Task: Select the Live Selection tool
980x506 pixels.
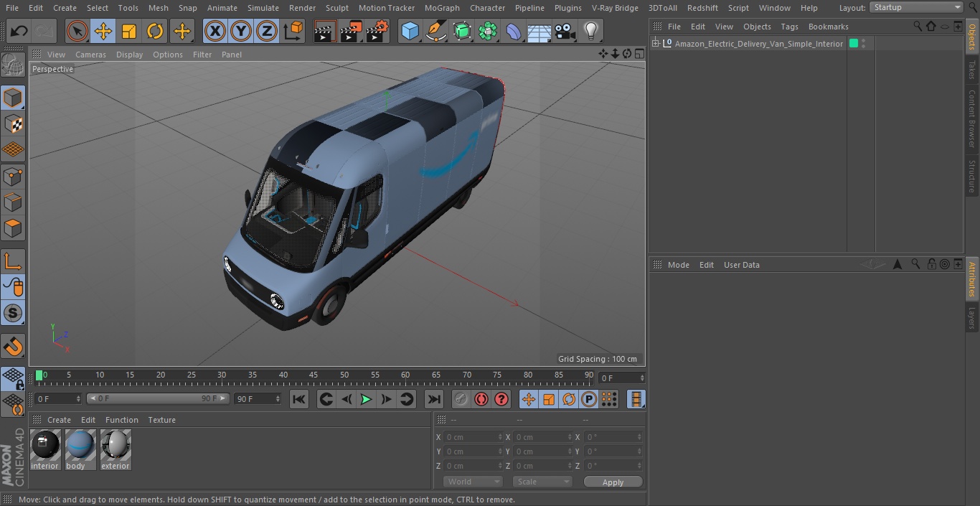Action: tap(77, 31)
